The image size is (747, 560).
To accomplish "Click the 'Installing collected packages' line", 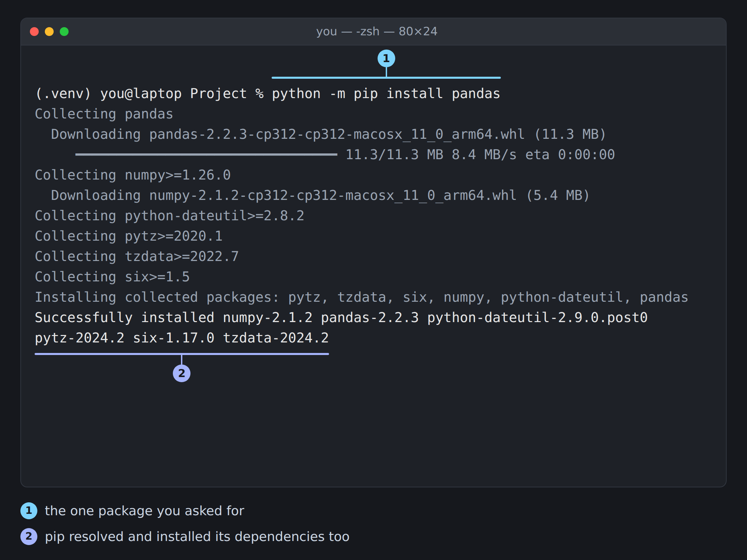I will [362, 297].
